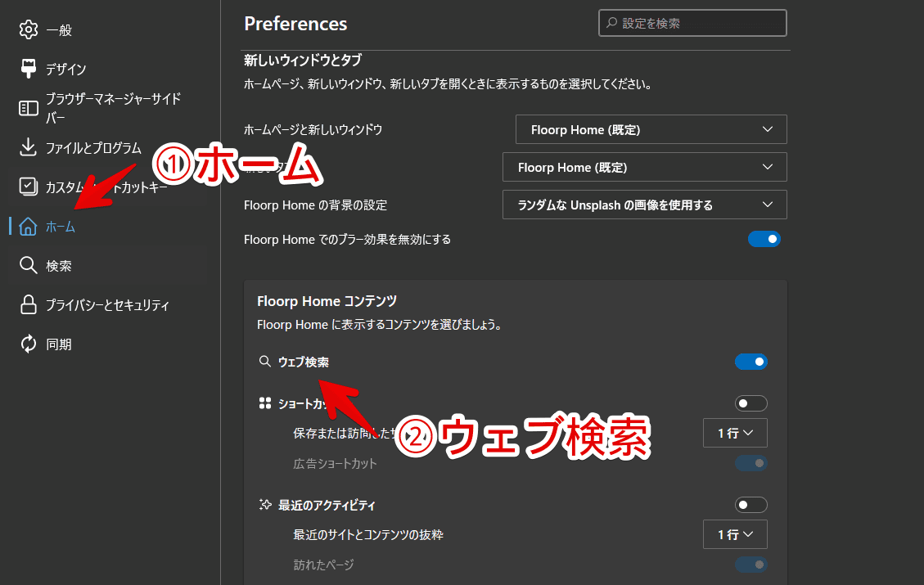This screenshot has width=924, height=585.
Task: Click the description starting with ホームページ、新しいウィンドウ
Action: (x=448, y=84)
